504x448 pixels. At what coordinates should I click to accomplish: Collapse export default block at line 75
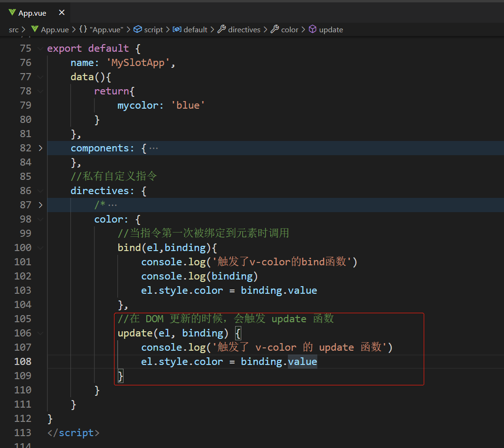pyautogui.click(x=40, y=48)
